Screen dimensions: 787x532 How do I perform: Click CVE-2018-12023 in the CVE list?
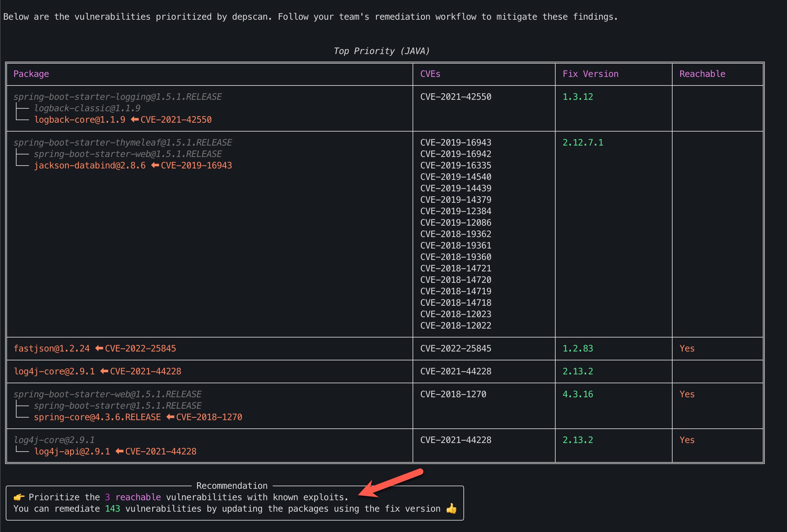click(x=455, y=314)
